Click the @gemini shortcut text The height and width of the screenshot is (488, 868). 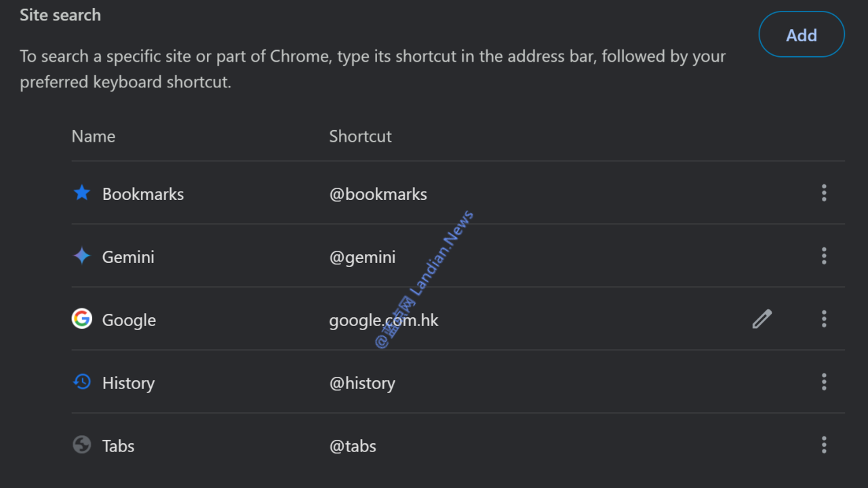click(x=362, y=257)
